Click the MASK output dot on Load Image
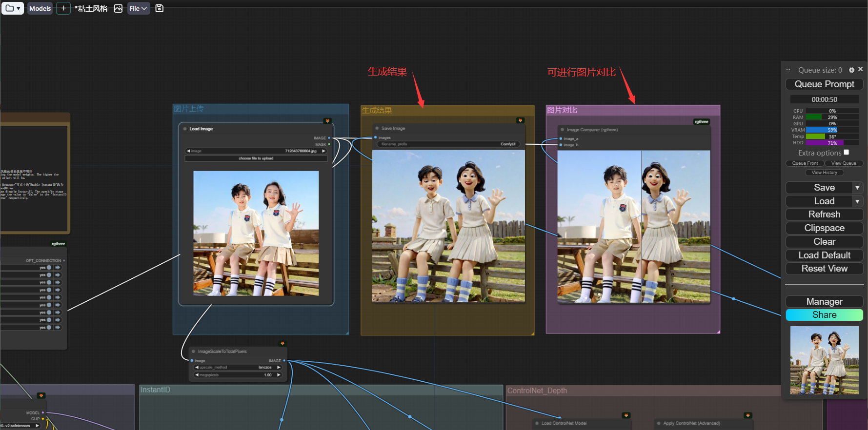868x430 pixels. [x=329, y=144]
